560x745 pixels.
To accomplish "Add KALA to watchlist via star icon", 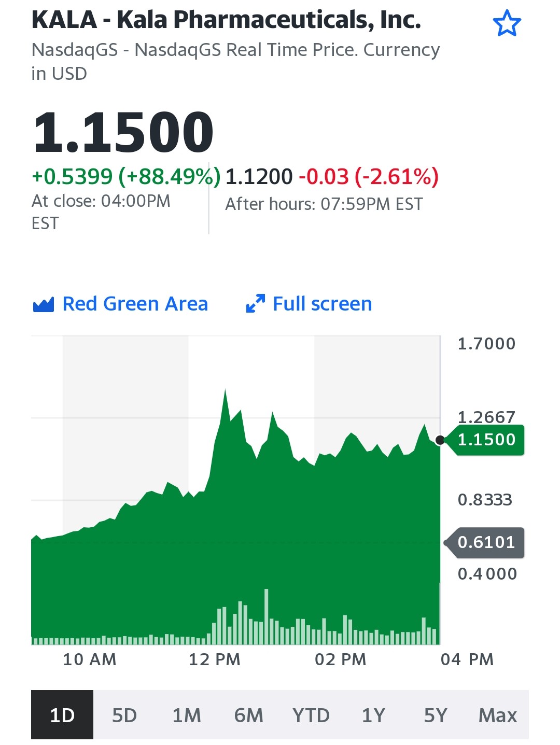I will point(507,24).
